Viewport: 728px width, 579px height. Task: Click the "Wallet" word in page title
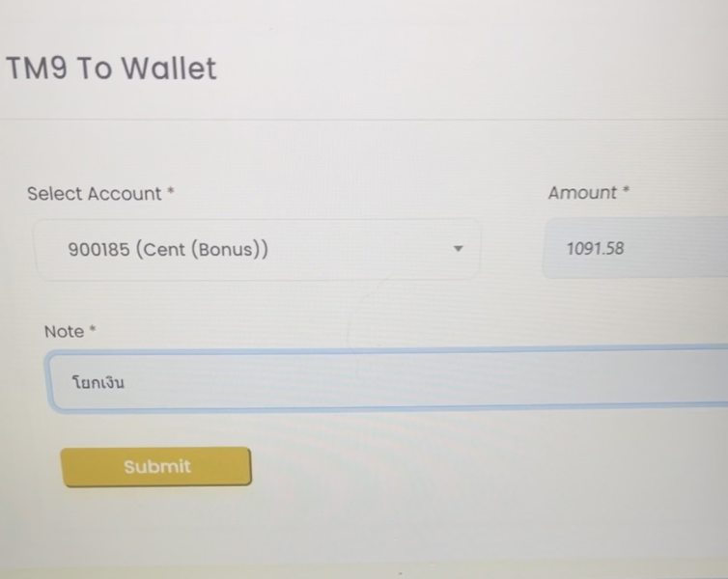pyautogui.click(x=168, y=69)
